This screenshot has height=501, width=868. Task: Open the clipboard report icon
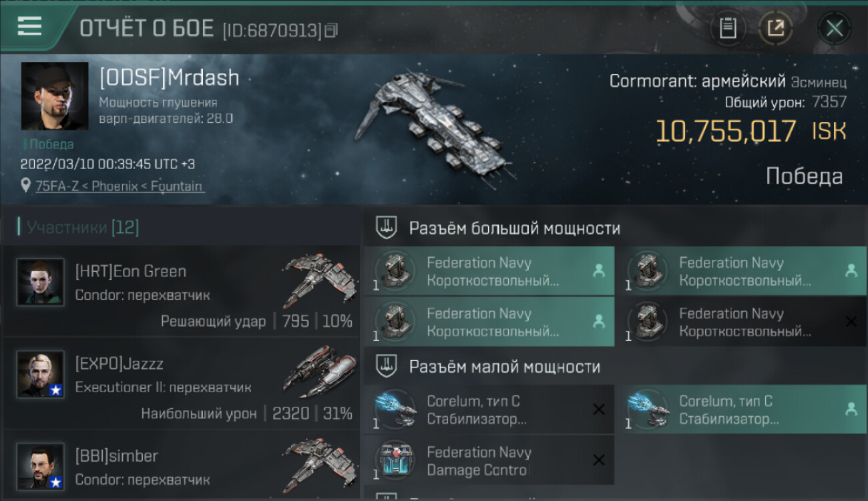[x=728, y=28]
